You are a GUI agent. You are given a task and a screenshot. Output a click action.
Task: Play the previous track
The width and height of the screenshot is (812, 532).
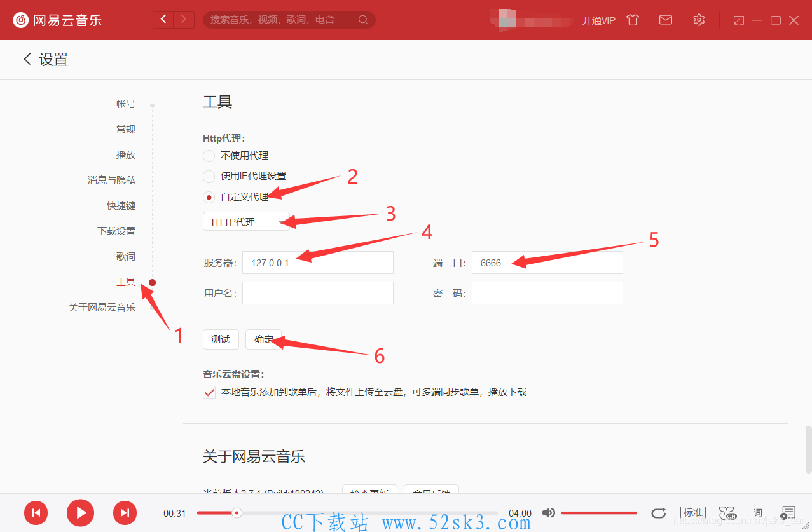click(36, 512)
